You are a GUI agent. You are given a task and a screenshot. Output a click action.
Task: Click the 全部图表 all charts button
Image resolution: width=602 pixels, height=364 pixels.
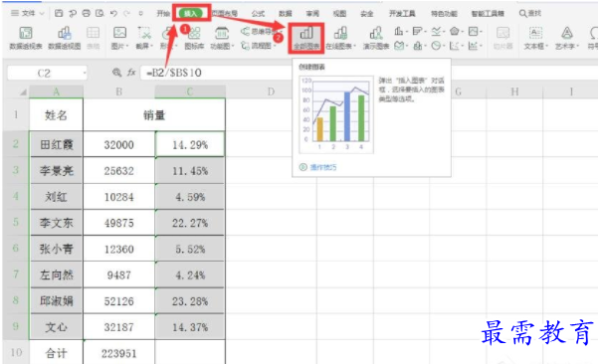click(x=306, y=39)
